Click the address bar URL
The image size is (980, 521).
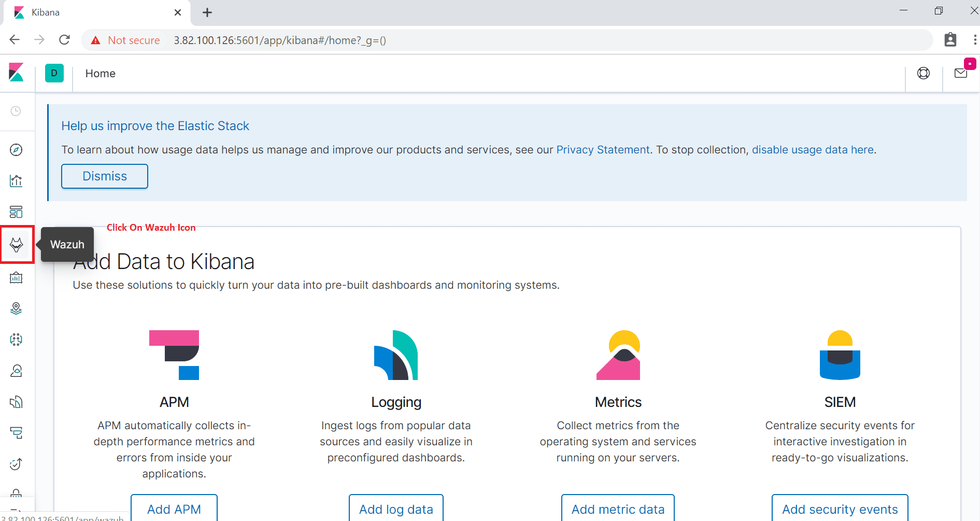[x=280, y=40]
